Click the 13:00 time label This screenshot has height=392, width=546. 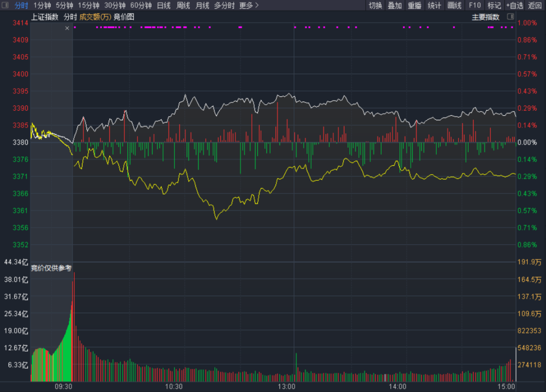287,386
